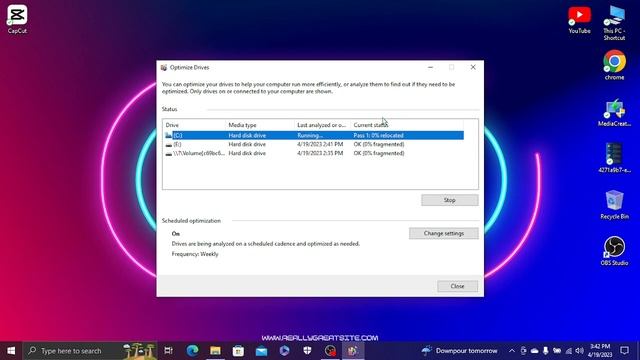Image resolution: width=640 pixels, height=360 pixels.
Task: Click the Change settings button
Action: [444, 233]
